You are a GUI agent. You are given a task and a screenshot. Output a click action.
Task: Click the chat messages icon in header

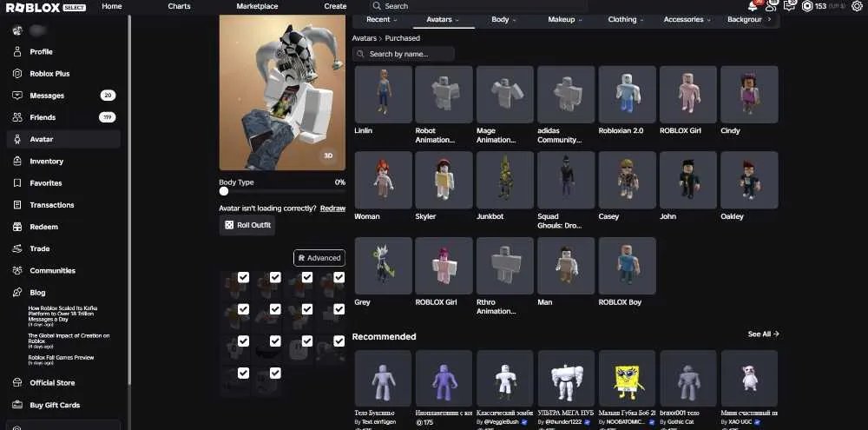[x=789, y=6]
